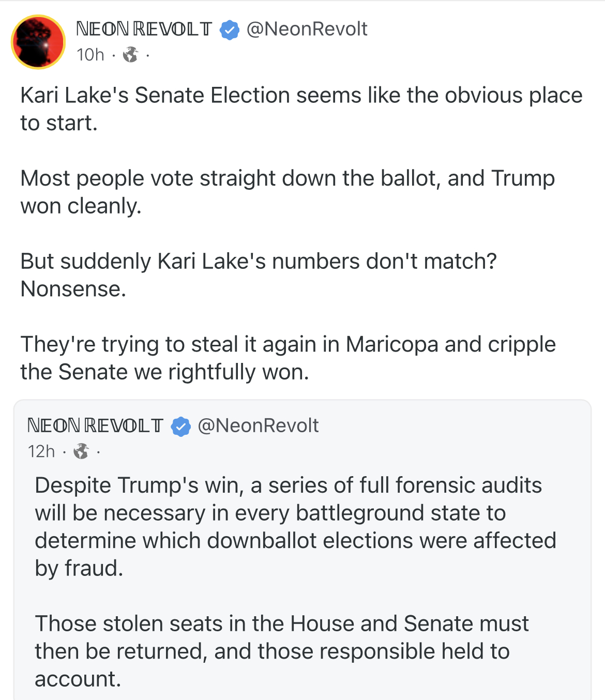Open the @NeonRevolt handle in the quoted post
The width and height of the screenshot is (605, 700).
point(258,425)
